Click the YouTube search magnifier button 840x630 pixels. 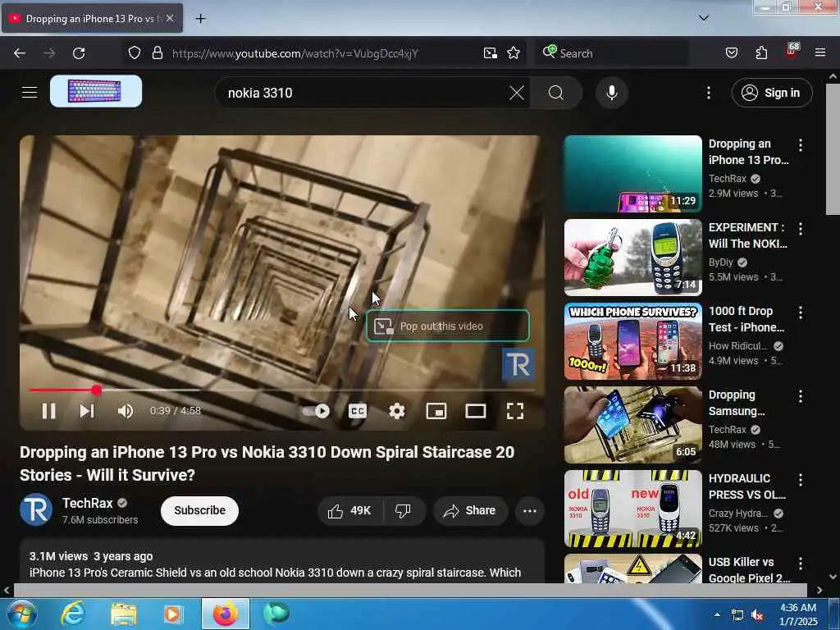[556, 93]
